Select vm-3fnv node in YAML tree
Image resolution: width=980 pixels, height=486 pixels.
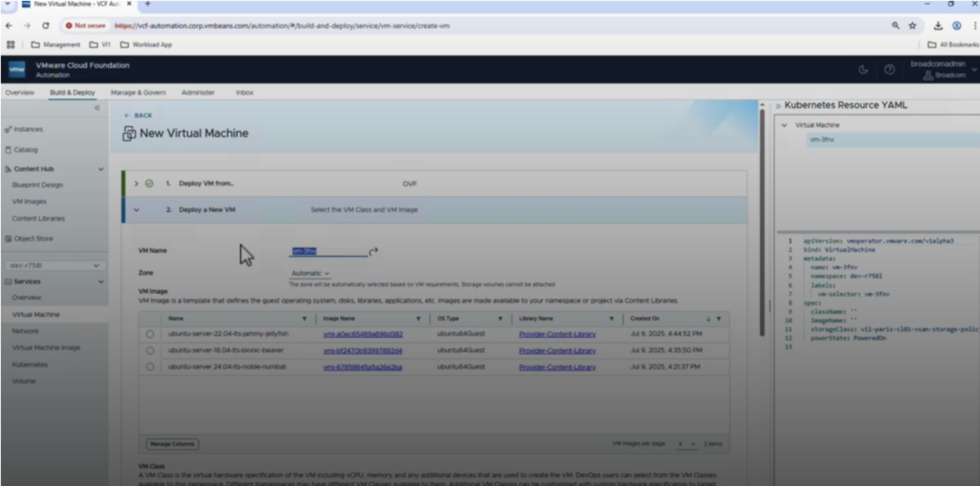click(x=892, y=140)
